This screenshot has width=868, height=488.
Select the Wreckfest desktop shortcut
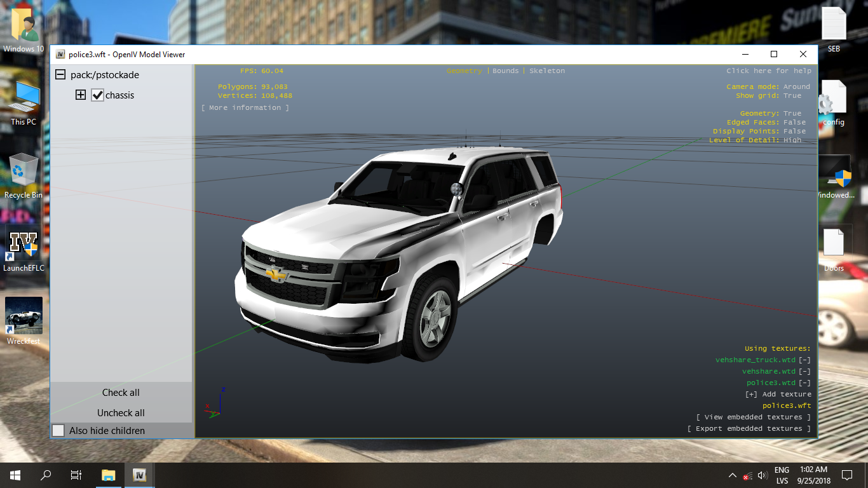point(24,322)
